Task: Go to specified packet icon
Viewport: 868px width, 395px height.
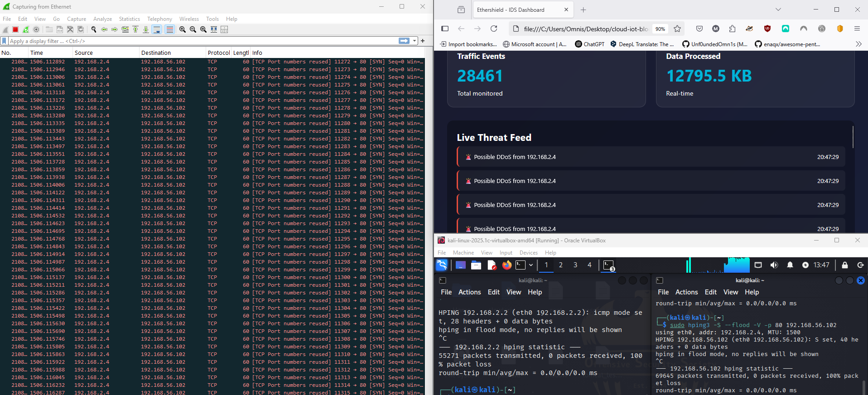Action: coord(125,29)
